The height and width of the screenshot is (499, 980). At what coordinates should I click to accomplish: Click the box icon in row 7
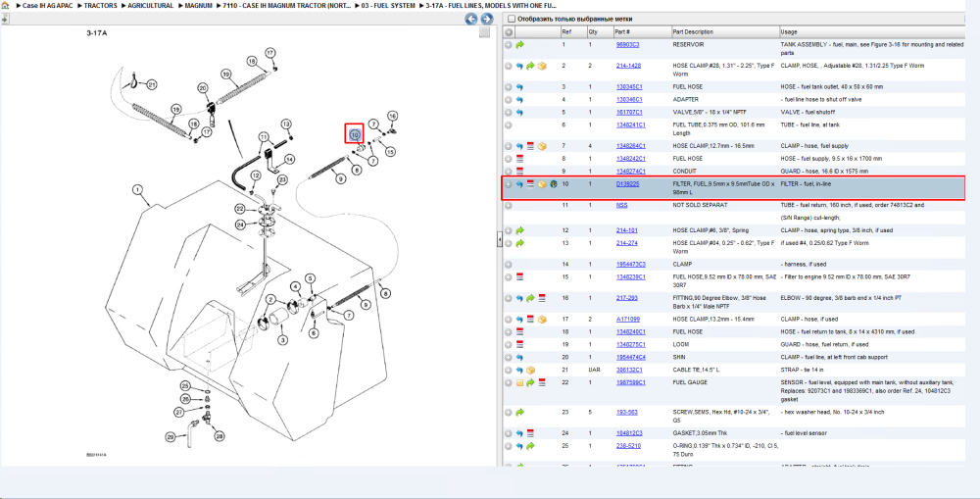coord(542,146)
